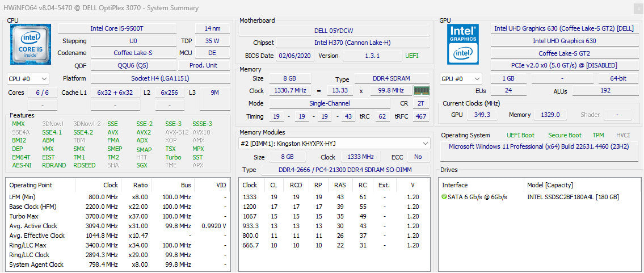Select the LFM (Min) operating point row
Screen dimensions: 644x273
pos(118,197)
